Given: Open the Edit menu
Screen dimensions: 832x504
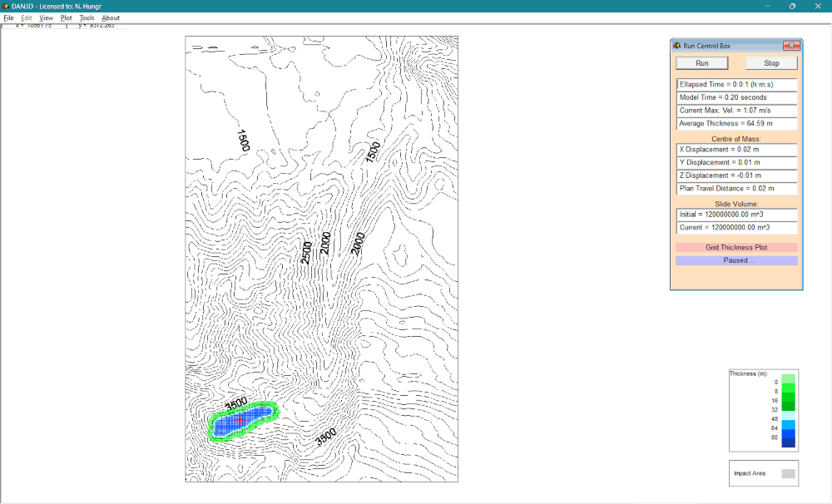Looking at the screenshot, I should 27,17.
